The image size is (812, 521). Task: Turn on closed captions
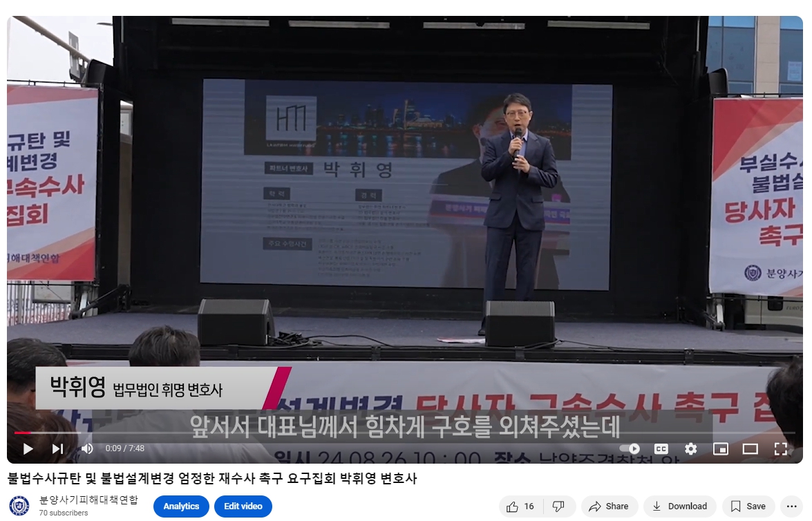point(661,448)
